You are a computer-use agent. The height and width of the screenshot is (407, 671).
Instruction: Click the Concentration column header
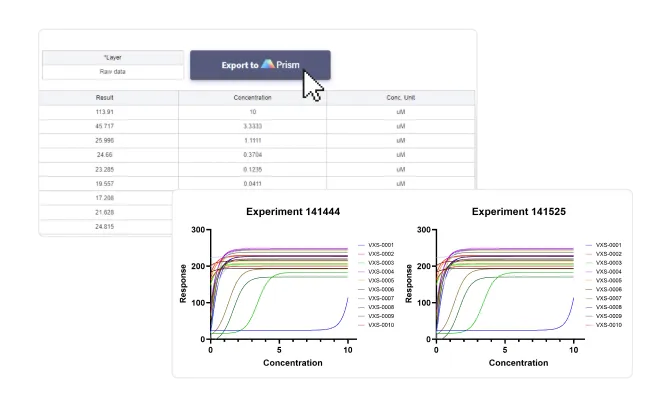coord(252,98)
